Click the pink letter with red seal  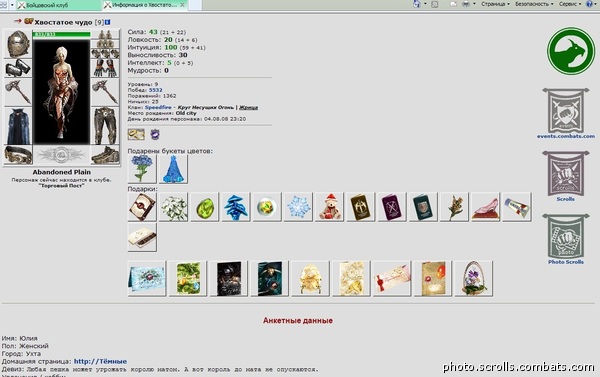click(x=392, y=279)
